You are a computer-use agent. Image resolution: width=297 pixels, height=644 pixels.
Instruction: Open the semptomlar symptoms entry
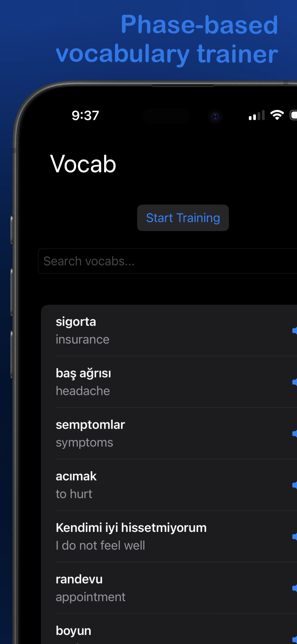(x=150, y=434)
